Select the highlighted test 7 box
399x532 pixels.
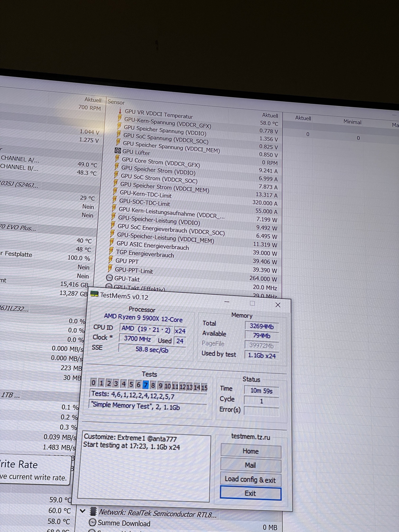click(x=146, y=385)
